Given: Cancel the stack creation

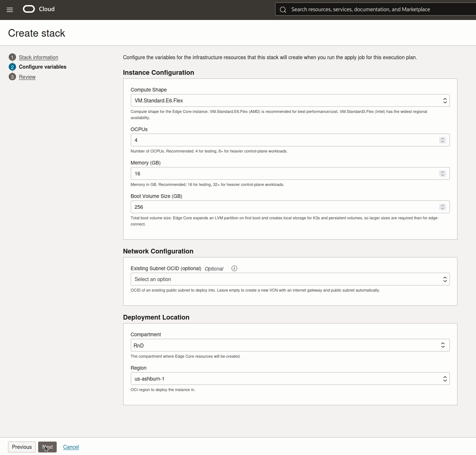Looking at the screenshot, I should point(71,447).
